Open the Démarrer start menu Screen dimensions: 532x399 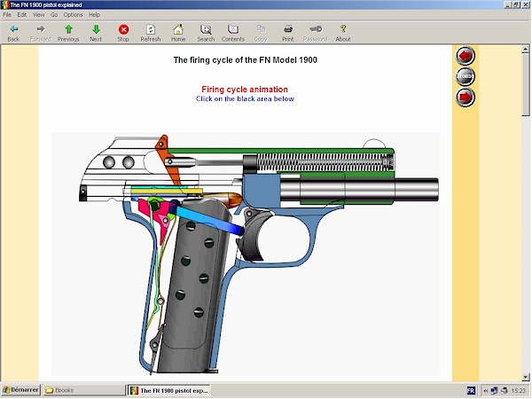20,390
